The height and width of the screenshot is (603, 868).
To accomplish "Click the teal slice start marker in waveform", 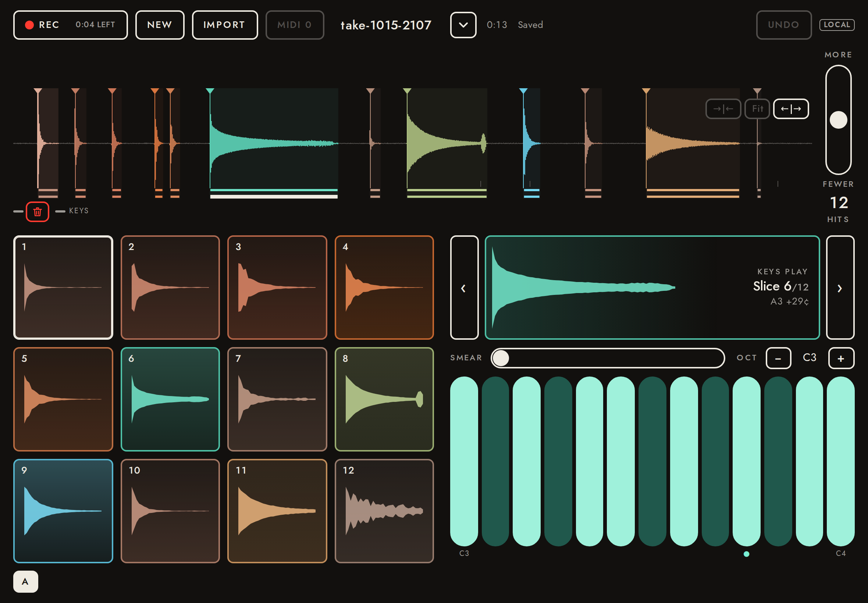I will pos(210,91).
